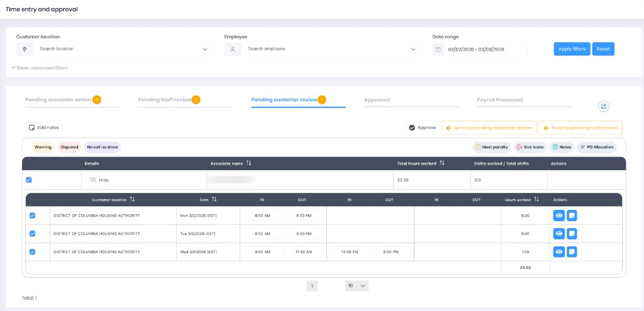
Task: View the Tue 3/3/2026 shift with eye icon
Action: click(x=559, y=234)
